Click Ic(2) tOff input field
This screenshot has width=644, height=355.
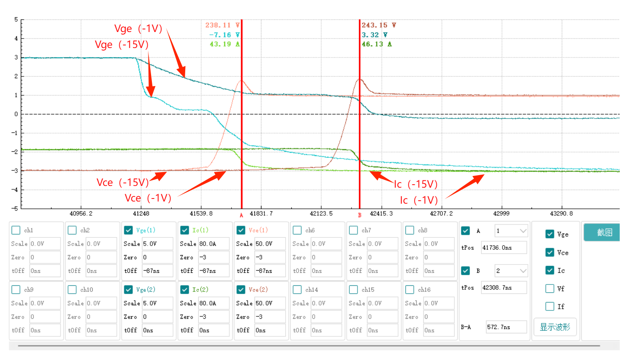(214, 330)
